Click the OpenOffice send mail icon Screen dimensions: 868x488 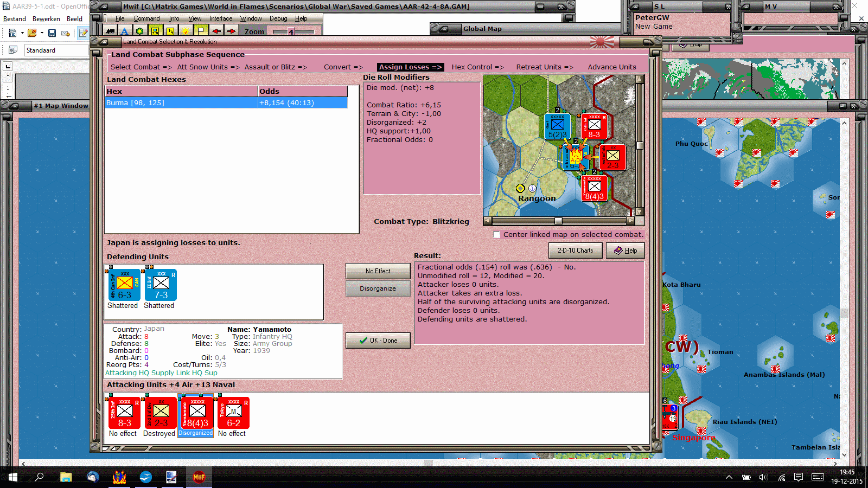tap(66, 33)
